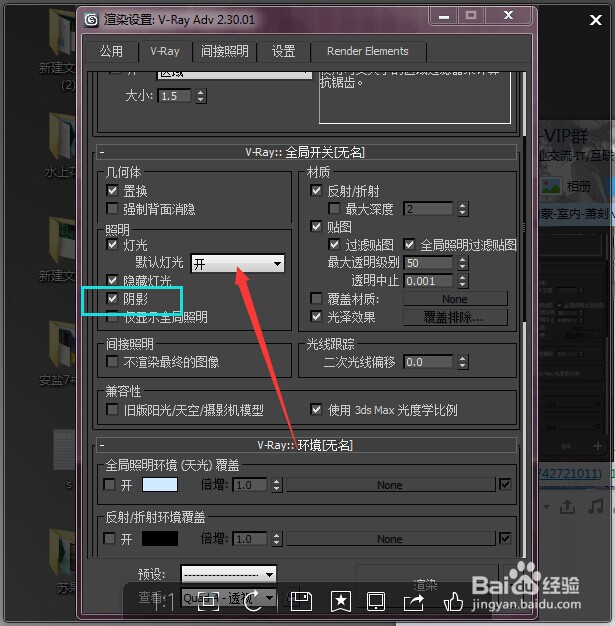Screen dimensions: 615x626
Task: Click the 二次光线偏移 spinner arrows
Action: click(x=462, y=362)
